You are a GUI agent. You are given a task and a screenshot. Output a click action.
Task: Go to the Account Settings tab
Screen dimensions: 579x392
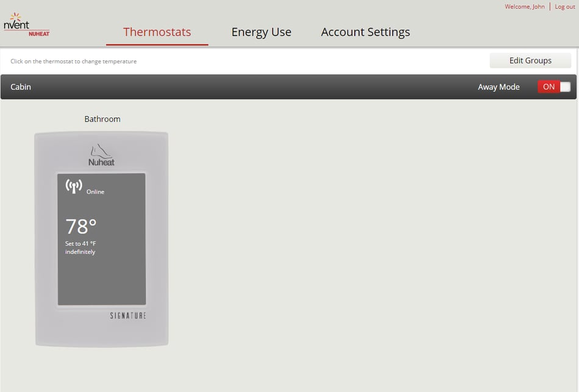click(365, 32)
